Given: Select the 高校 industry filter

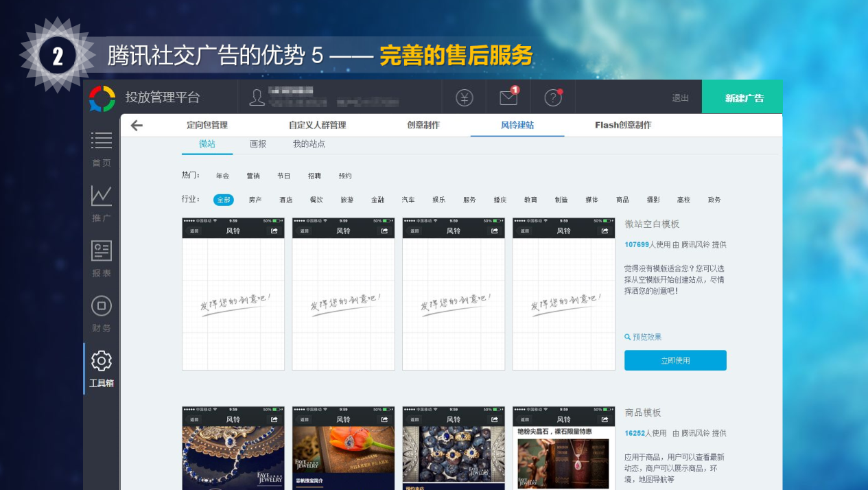Looking at the screenshot, I should pos(683,200).
